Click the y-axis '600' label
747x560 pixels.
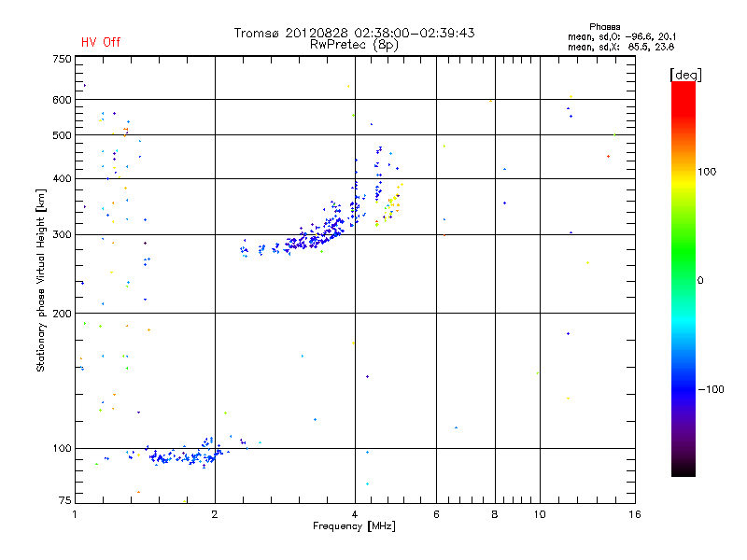pyautogui.click(x=62, y=100)
